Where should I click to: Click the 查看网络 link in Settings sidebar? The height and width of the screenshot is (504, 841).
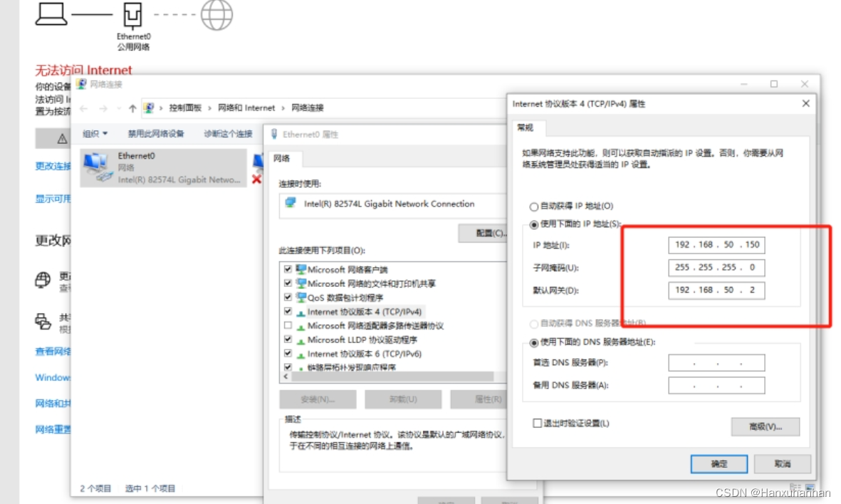click(x=53, y=352)
